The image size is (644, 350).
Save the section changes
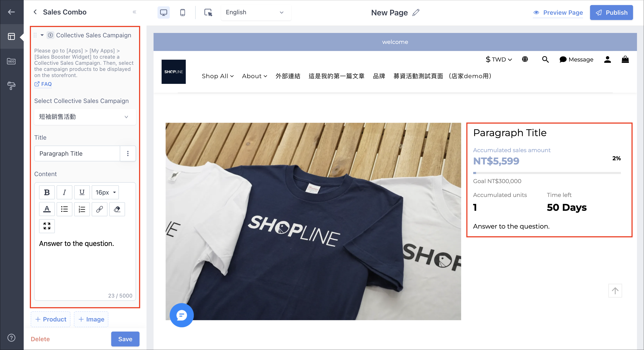125,339
